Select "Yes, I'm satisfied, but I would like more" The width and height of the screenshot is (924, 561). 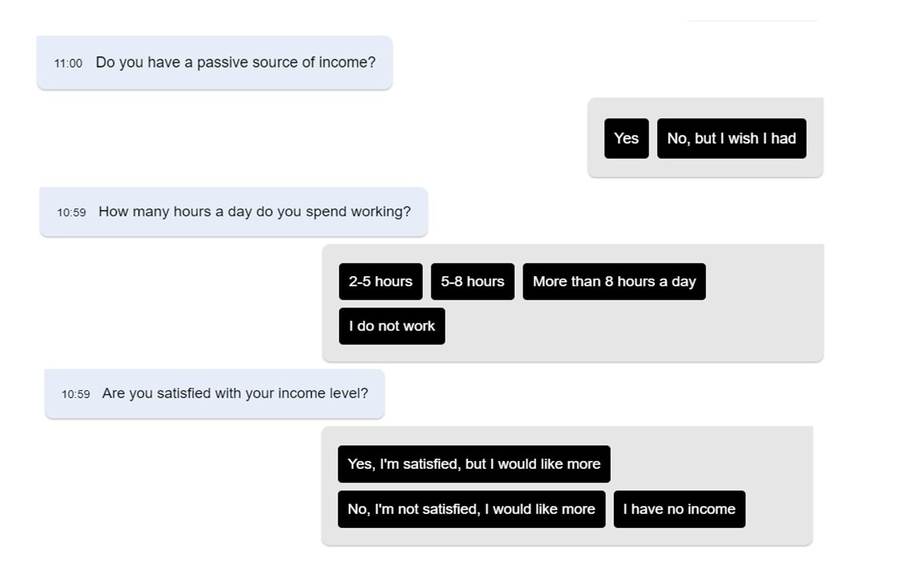pyautogui.click(x=474, y=463)
